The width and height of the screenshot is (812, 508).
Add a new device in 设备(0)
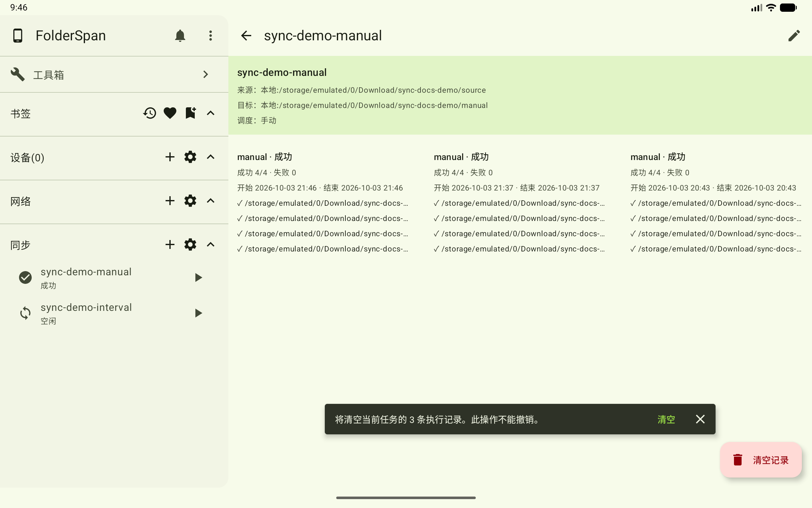(170, 157)
